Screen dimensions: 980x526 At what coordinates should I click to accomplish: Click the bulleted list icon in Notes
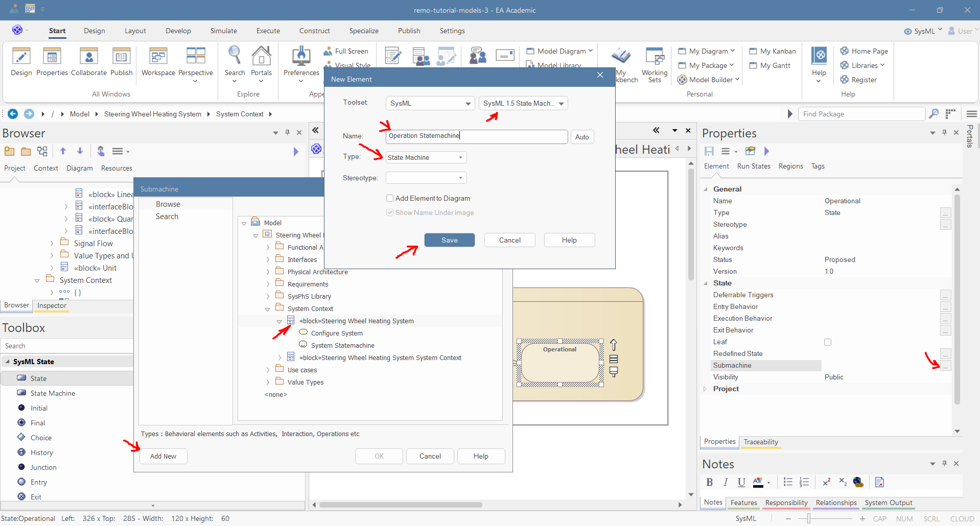pyautogui.click(x=788, y=482)
